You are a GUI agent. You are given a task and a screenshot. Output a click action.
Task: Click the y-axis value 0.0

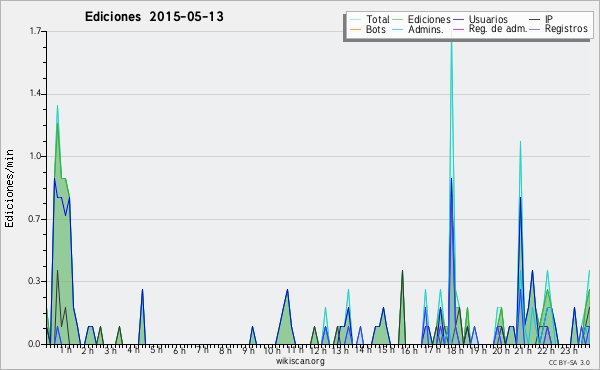click(35, 344)
